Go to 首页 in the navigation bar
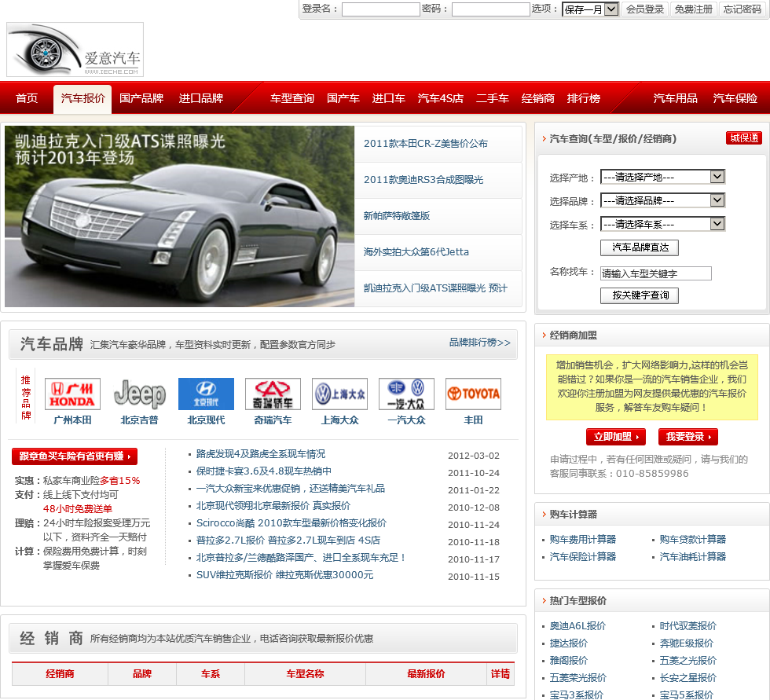 27,98
